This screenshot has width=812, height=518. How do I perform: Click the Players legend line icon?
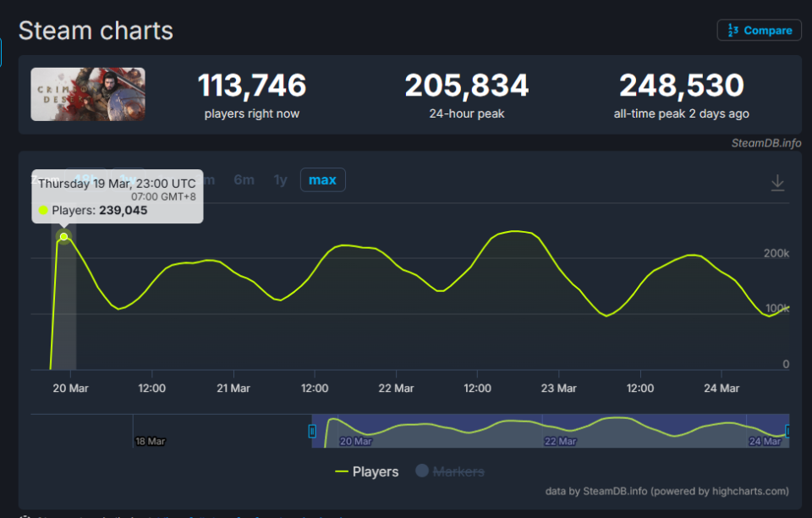341,471
